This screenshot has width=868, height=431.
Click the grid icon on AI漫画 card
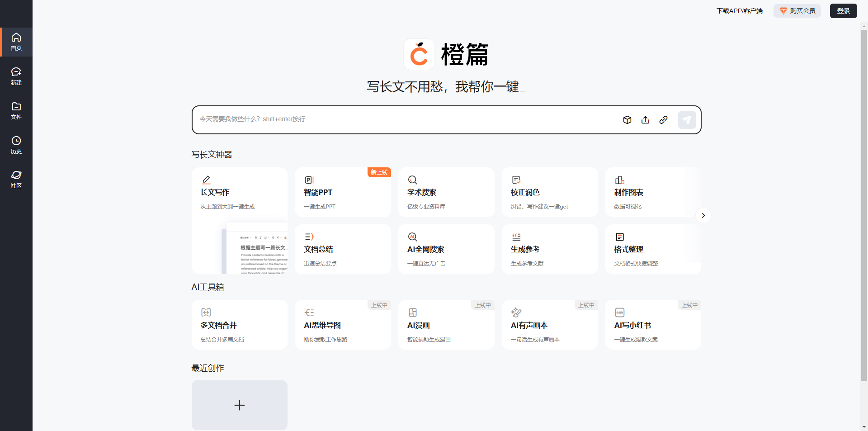pos(412,313)
